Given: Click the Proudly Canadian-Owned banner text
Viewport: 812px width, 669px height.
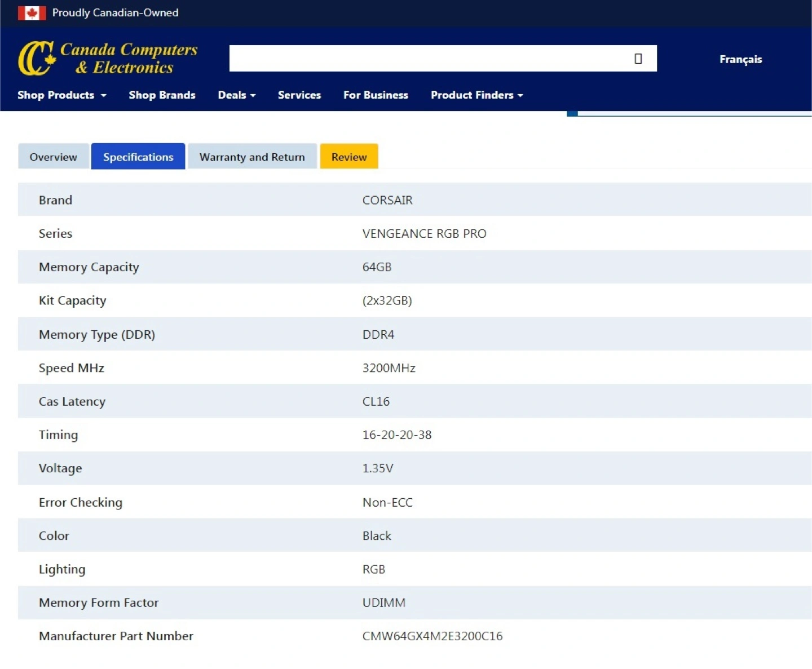Looking at the screenshot, I should (x=115, y=13).
